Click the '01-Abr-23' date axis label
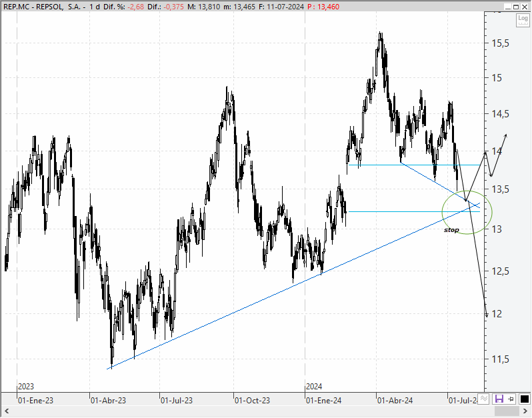The height and width of the screenshot is (418, 532). (108, 401)
